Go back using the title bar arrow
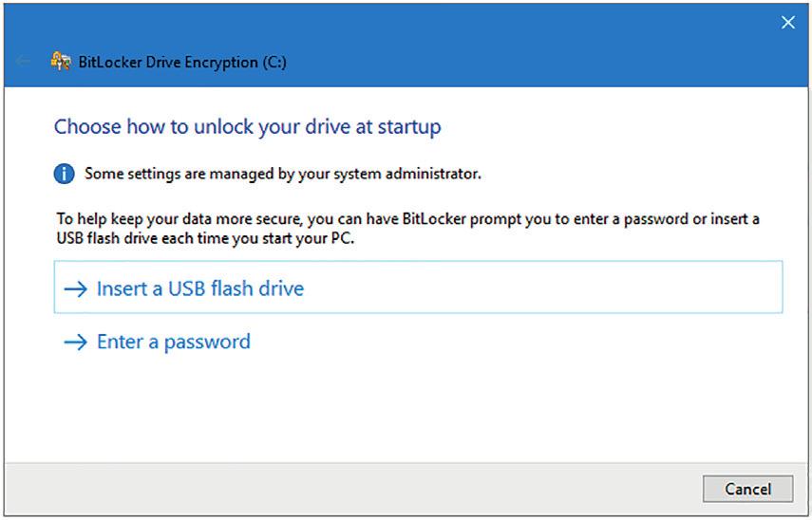 (24, 62)
